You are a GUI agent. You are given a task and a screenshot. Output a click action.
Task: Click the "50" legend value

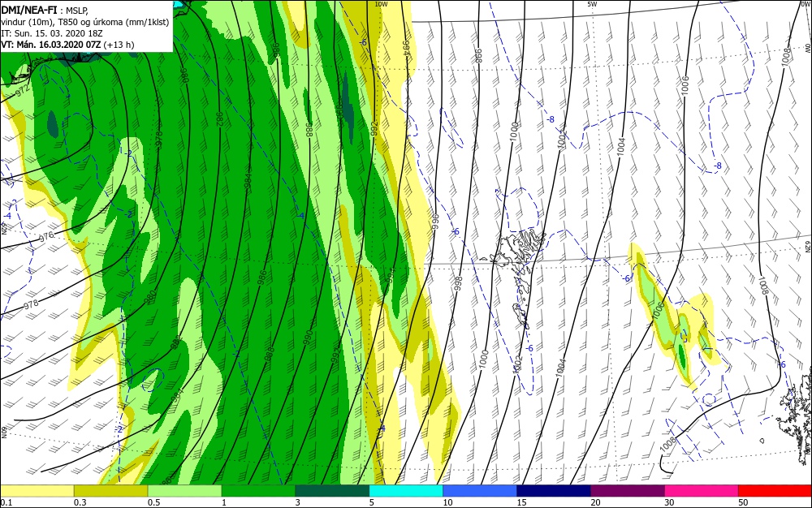coord(743,502)
